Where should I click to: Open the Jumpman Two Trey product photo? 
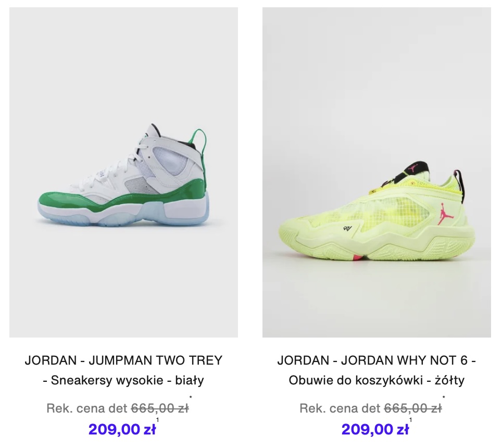tap(123, 172)
